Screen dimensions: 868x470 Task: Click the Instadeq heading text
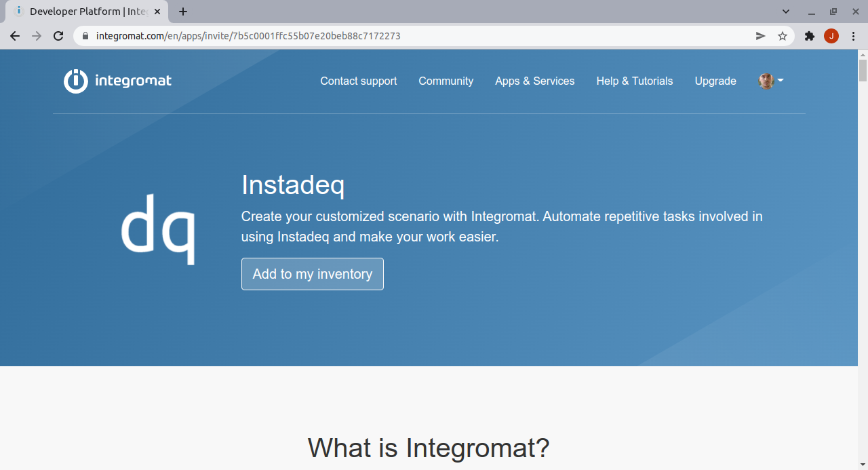point(293,184)
